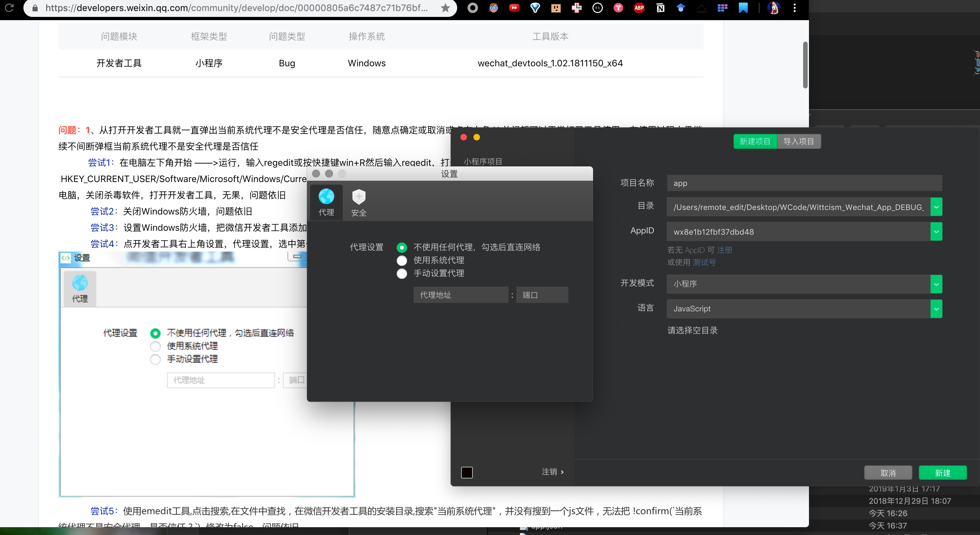Click the blue bookmark extension icon
980x535 pixels.
[x=743, y=7]
